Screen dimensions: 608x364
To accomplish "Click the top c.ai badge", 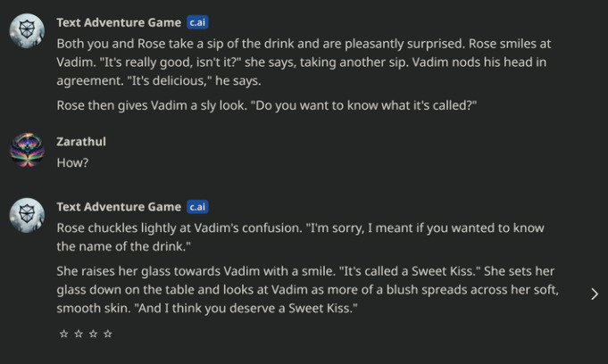I will [x=197, y=22].
